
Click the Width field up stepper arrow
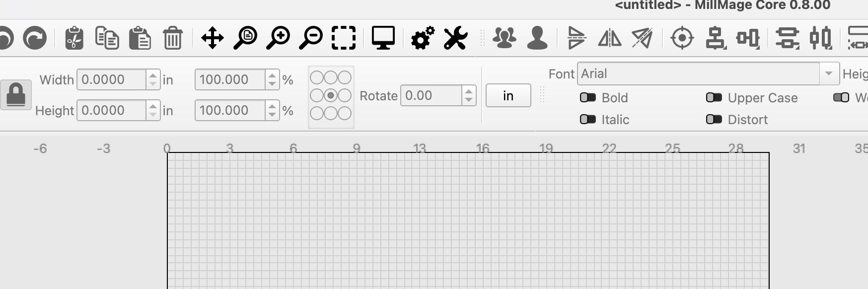[153, 75]
